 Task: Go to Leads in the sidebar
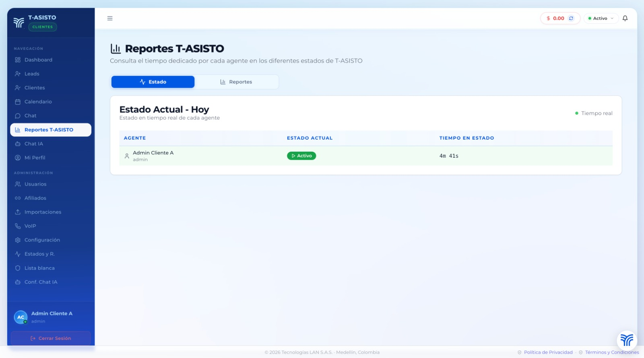(x=32, y=74)
